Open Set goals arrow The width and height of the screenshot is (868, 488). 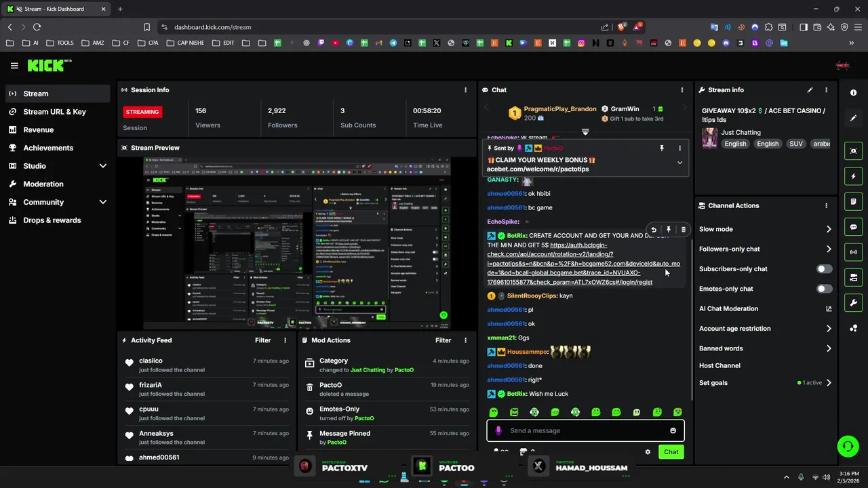829,383
